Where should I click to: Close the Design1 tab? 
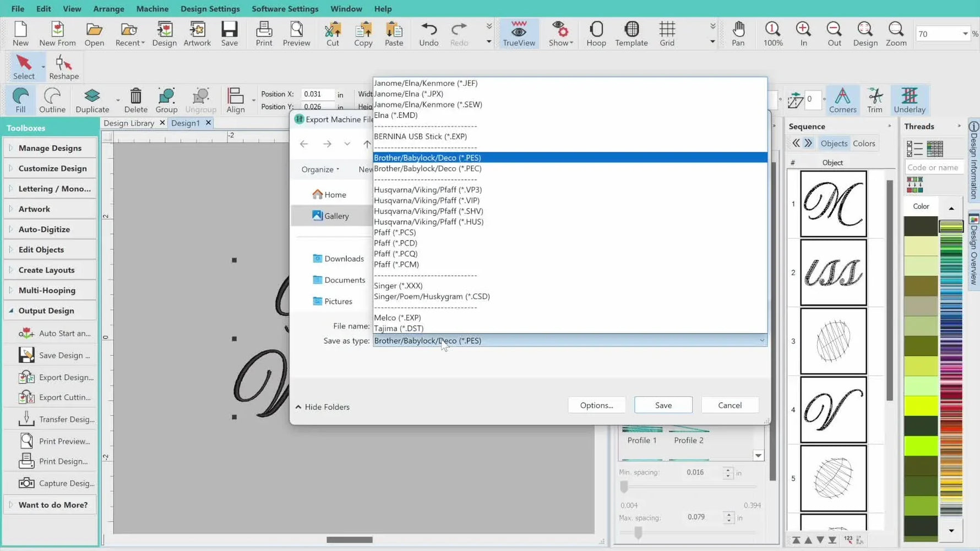click(208, 123)
